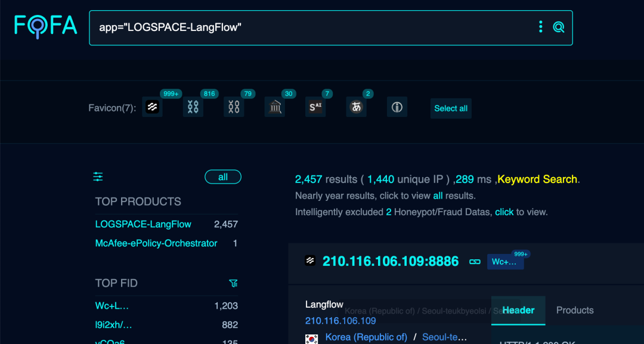Click the all pill toggle

pos(223,177)
